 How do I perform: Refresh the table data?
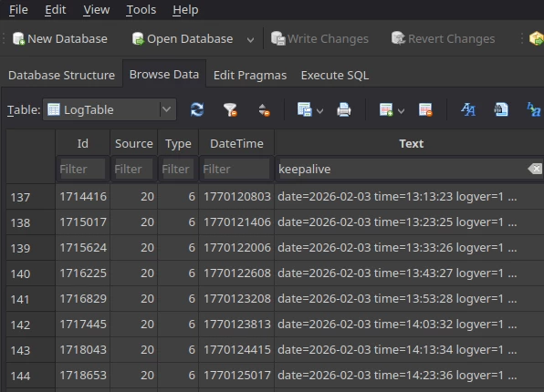click(x=197, y=109)
